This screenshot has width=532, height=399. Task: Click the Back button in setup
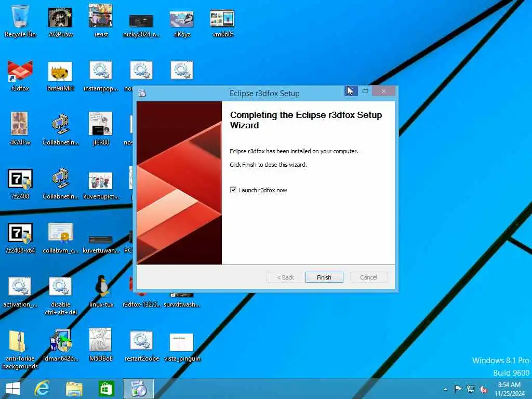pyautogui.click(x=285, y=277)
